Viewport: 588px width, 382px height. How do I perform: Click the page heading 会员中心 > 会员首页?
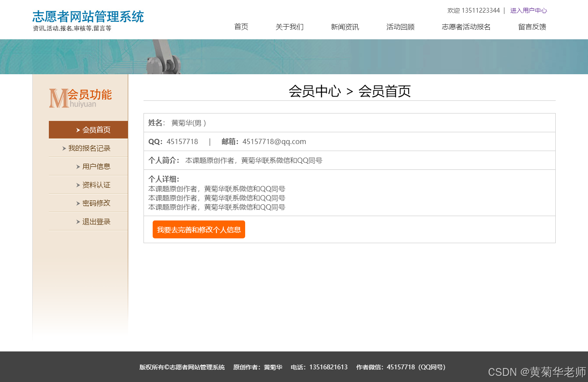coord(349,91)
